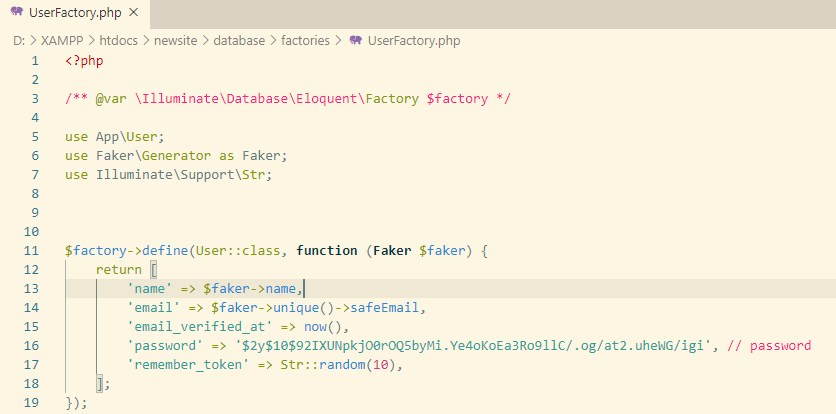Open the D: drive breadcrumb
This screenshot has width=836, height=414.
(18, 41)
